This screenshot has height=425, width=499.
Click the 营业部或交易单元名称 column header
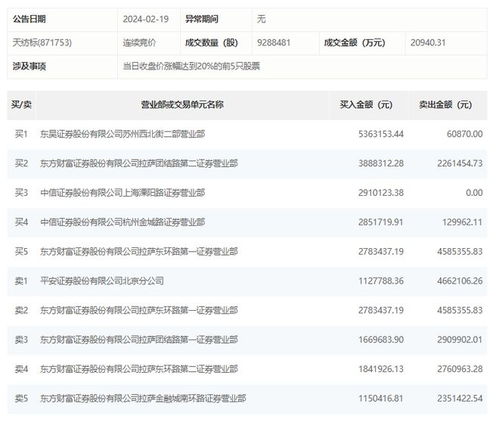pos(182,105)
